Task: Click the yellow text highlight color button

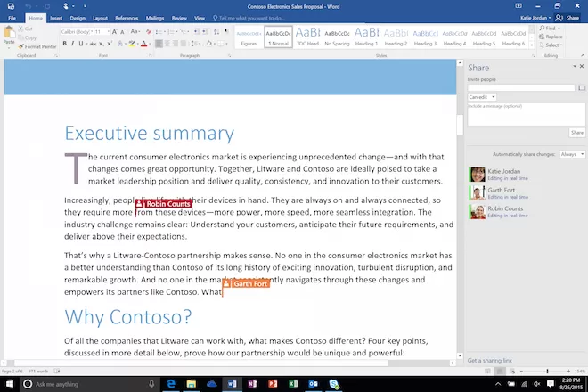Action: (132, 44)
